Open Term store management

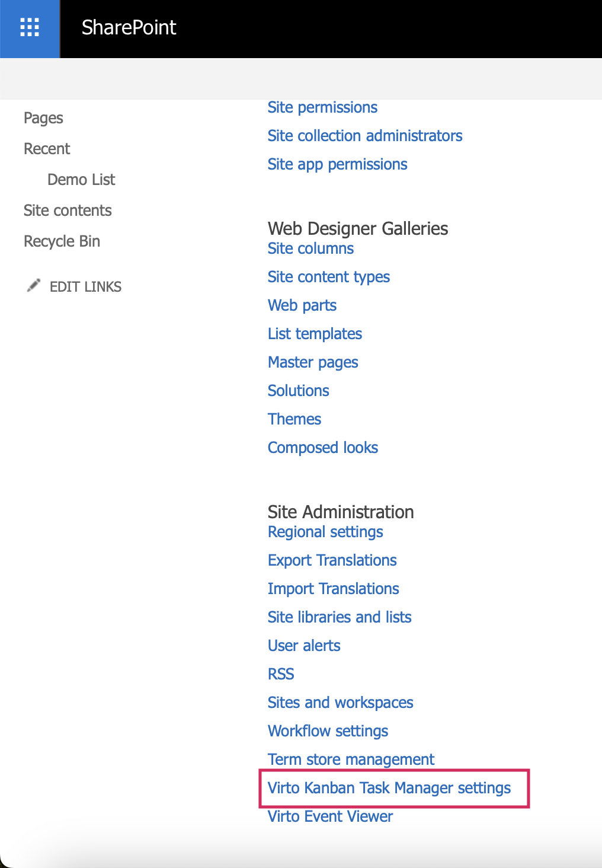pyautogui.click(x=351, y=759)
